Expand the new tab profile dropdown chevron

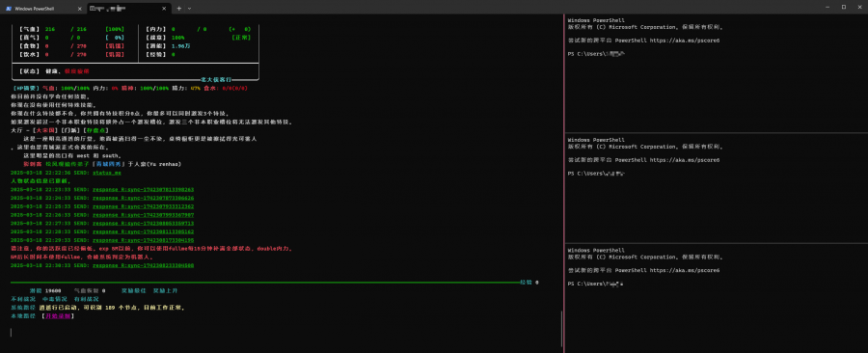pyautogui.click(x=190, y=9)
